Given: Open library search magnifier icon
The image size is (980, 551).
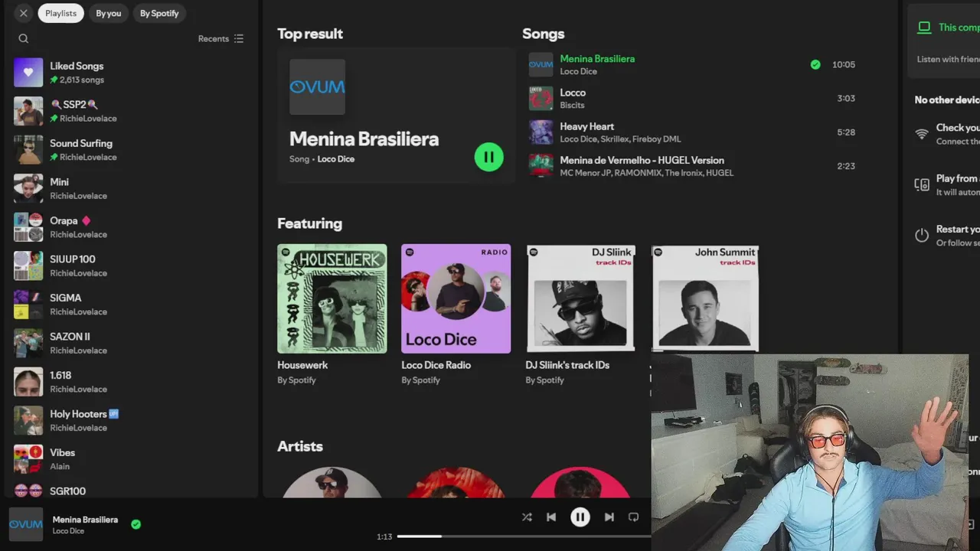Looking at the screenshot, I should pyautogui.click(x=24, y=39).
